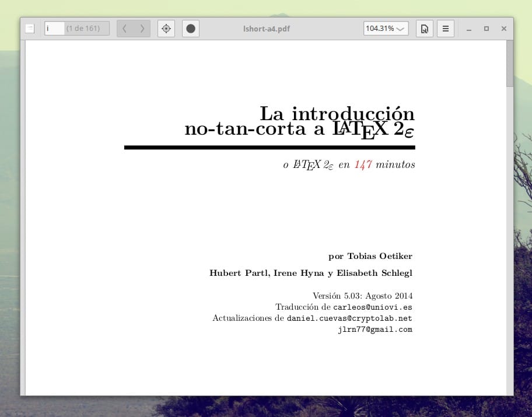The width and height of the screenshot is (532, 417).
Task: Minimize the lshort-a4.pdf viewer window
Action: [x=468, y=28]
